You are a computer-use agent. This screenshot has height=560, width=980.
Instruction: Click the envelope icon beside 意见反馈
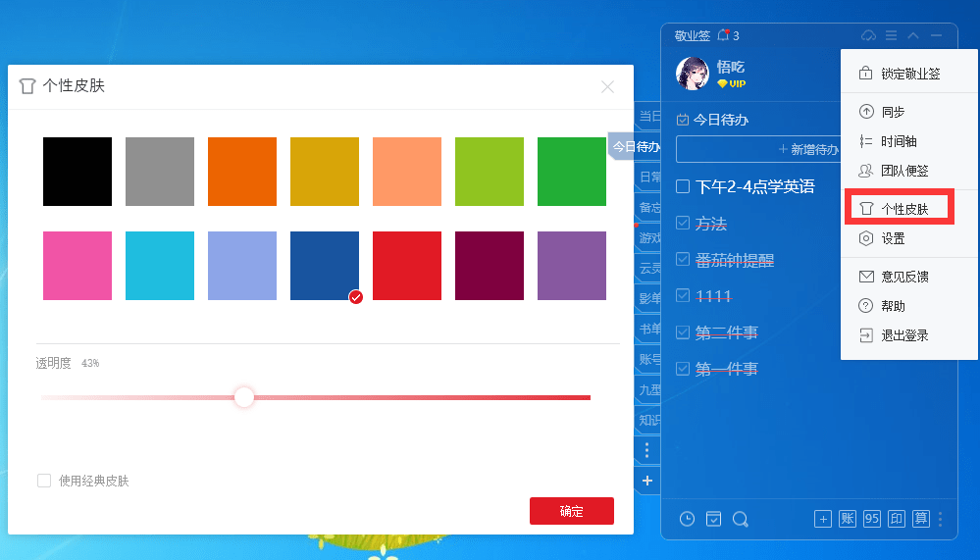[866, 277]
